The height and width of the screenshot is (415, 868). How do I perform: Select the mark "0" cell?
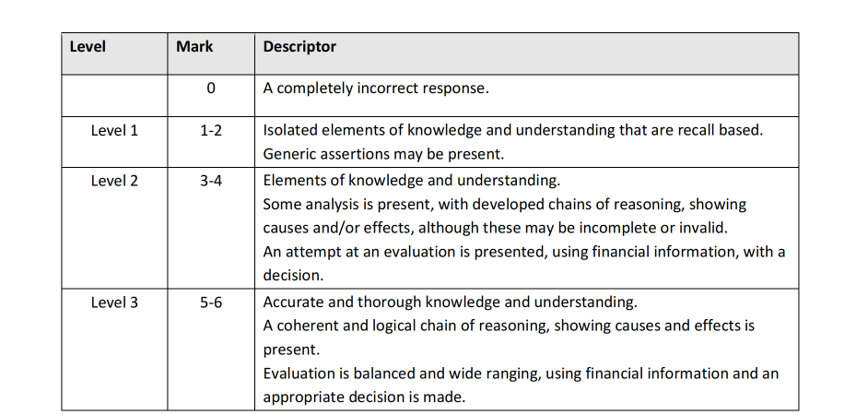pyautogui.click(x=211, y=89)
